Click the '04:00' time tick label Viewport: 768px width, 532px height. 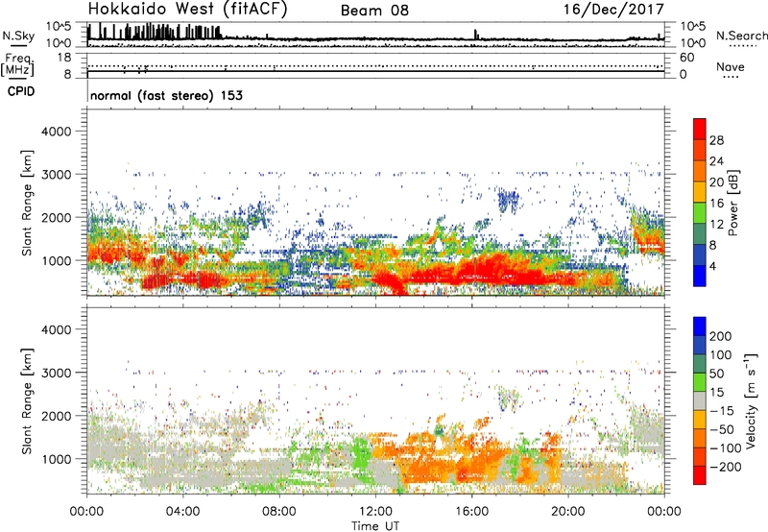tap(182, 512)
